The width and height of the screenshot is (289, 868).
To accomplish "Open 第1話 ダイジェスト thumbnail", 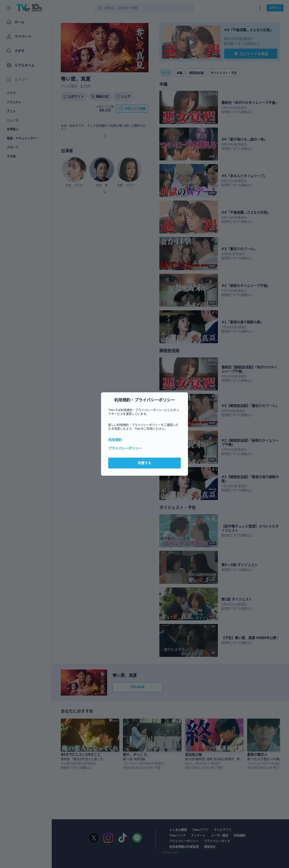I will point(188,604).
